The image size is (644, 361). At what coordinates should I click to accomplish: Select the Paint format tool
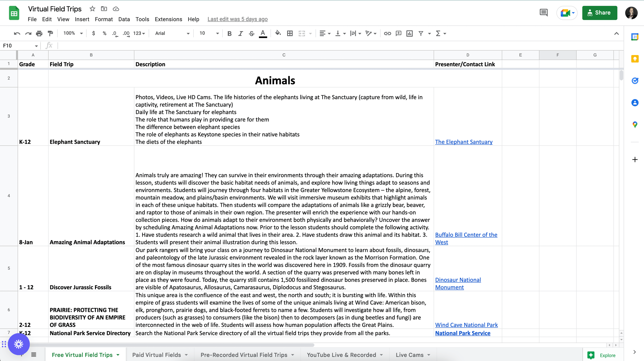pos(50,33)
